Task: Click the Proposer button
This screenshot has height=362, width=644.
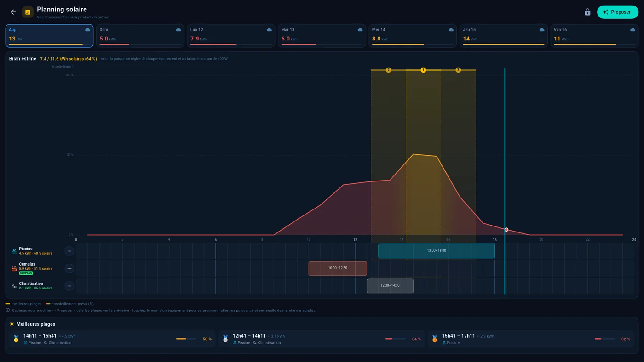Action: click(617, 12)
